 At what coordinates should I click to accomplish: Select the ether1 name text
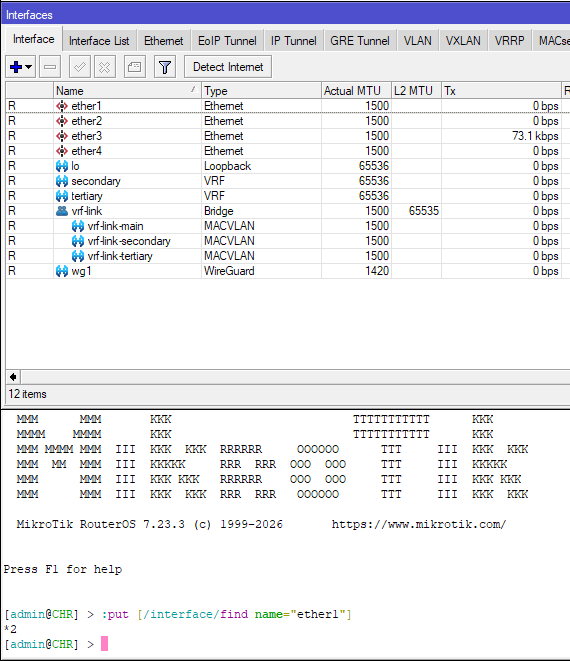[86, 106]
